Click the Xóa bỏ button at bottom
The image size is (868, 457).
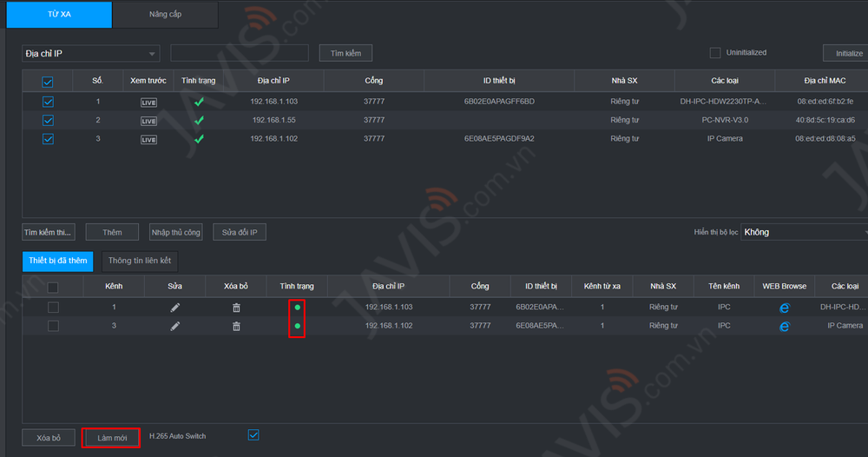pos(49,438)
